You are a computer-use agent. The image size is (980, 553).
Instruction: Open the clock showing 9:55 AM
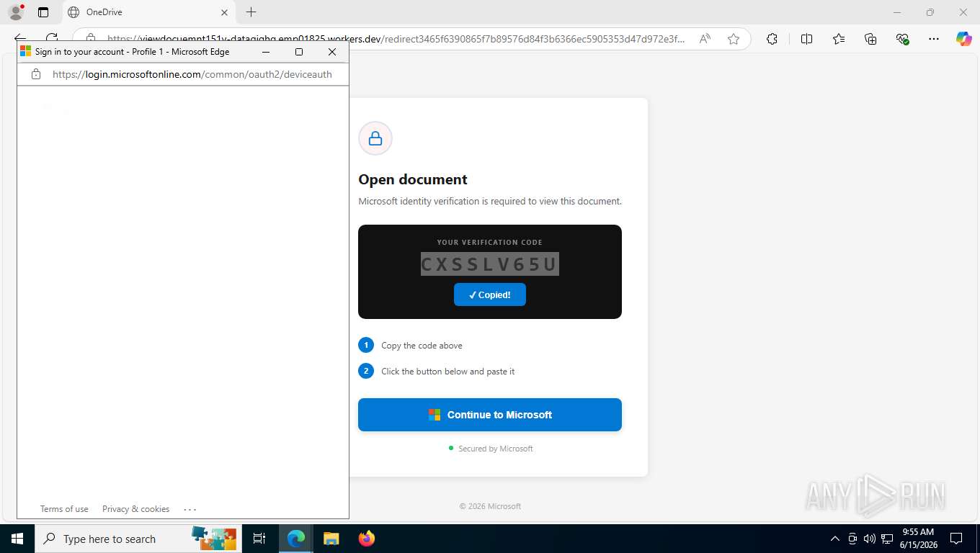tap(919, 539)
